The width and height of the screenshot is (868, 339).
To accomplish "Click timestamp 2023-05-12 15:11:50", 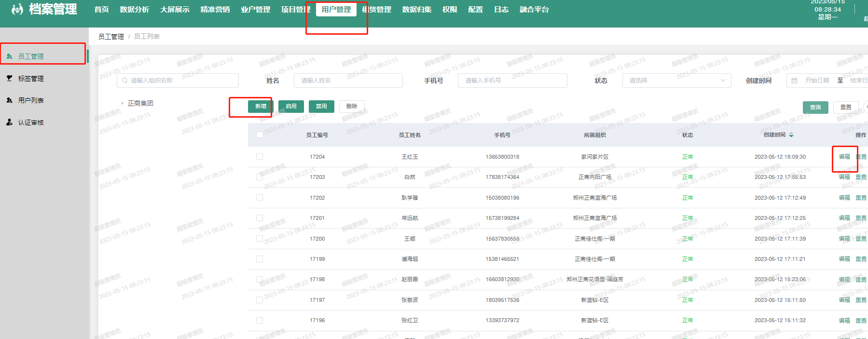I will click(780, 300).
